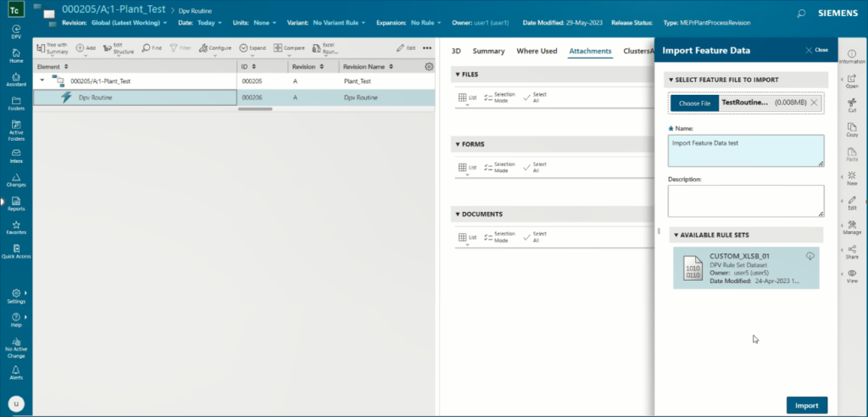This screenshot has width=868, height=417.
Task: Go to Home in left sidebar
Action: 16,55
